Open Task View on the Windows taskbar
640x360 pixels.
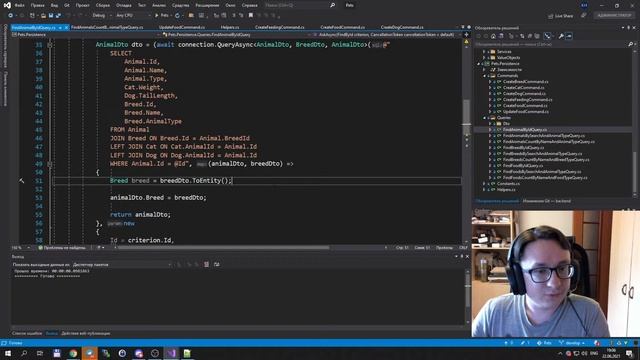click(40, 353)
